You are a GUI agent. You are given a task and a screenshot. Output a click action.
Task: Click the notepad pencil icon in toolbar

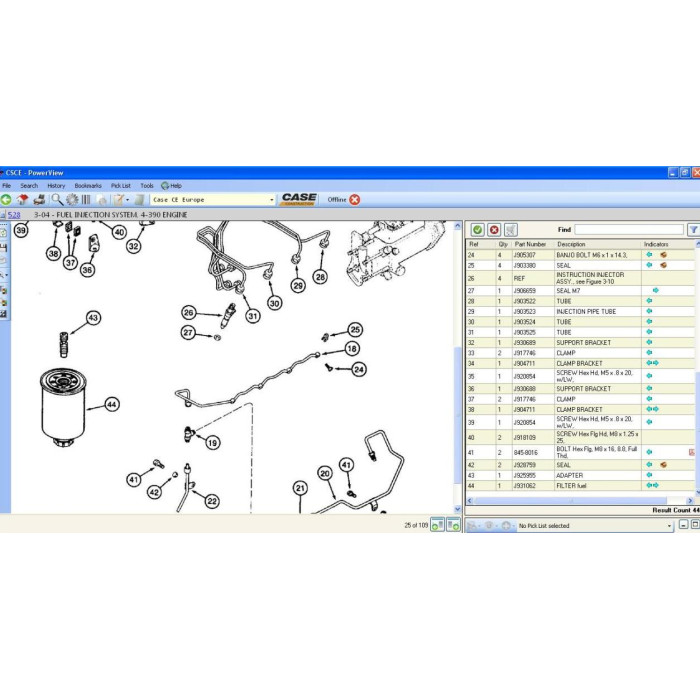click(118, 200)
